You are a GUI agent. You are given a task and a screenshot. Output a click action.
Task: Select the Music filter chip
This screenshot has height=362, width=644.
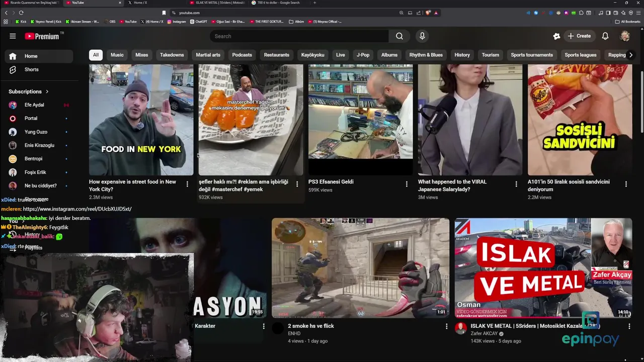tap(117, 55)
